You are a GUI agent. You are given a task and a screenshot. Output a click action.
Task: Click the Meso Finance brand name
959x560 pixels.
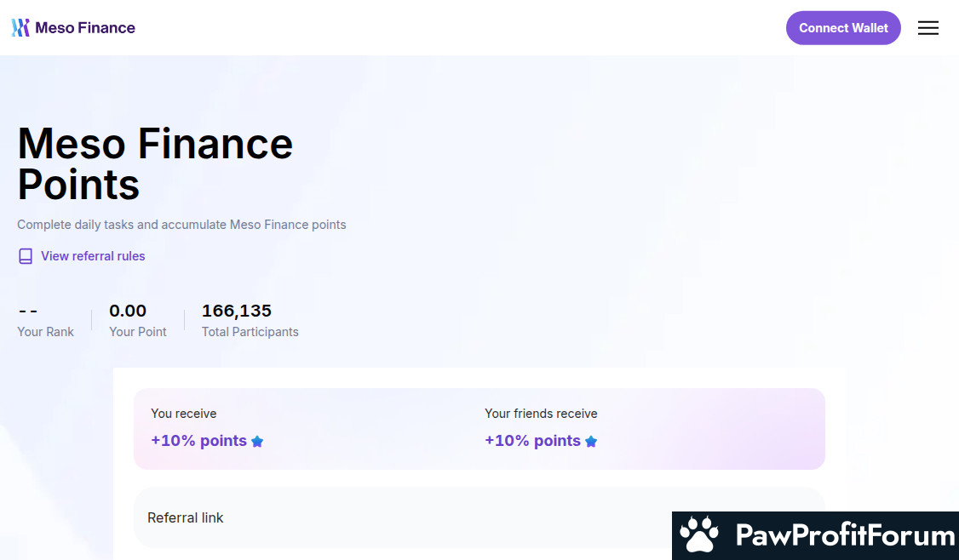(85, 28)
